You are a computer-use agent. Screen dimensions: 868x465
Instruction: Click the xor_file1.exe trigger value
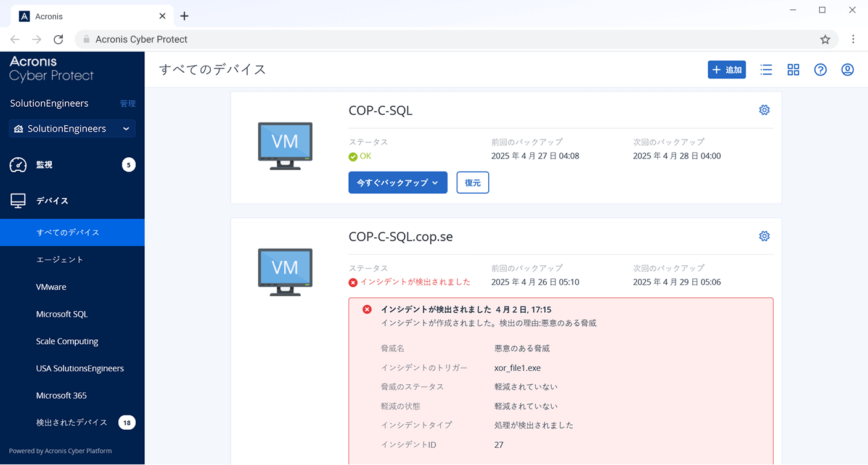coord(517,368)
